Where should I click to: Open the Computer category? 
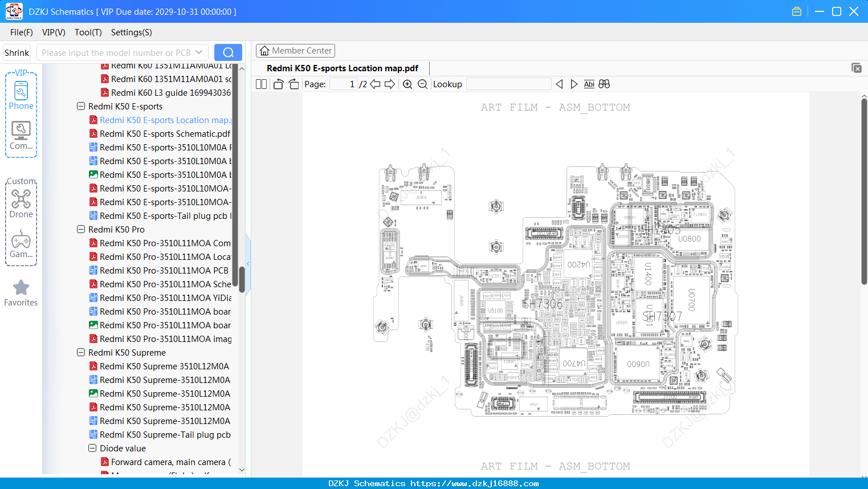point(21,135)
